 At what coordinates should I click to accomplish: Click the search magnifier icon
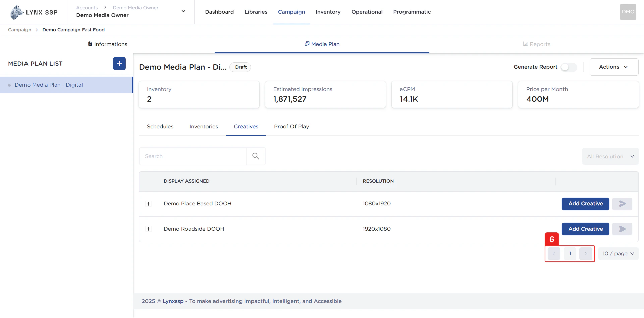click(256, 156)
